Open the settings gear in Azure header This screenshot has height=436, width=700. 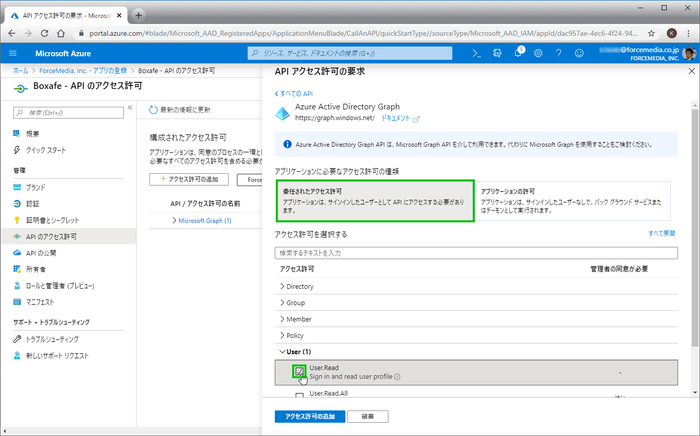538,54
